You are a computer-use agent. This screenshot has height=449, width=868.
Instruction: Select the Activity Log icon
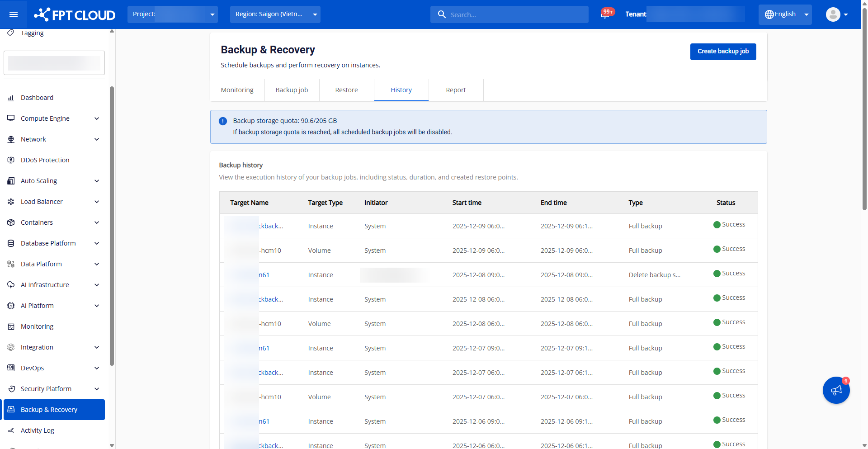click(10, 430)
